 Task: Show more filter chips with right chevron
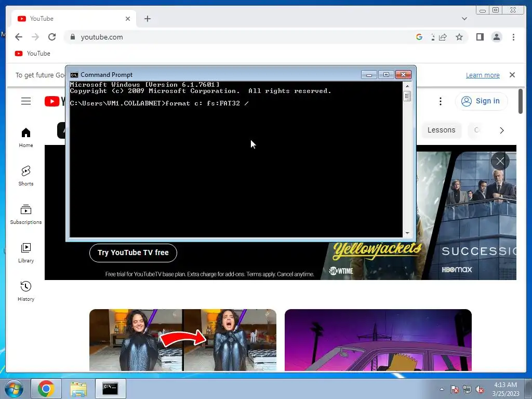click(502, 130)
